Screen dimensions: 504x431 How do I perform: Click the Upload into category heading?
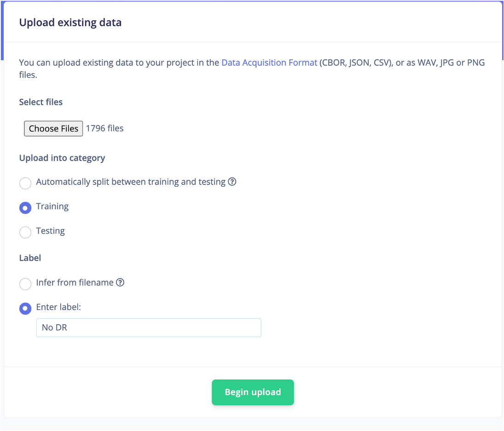(62, 158)
